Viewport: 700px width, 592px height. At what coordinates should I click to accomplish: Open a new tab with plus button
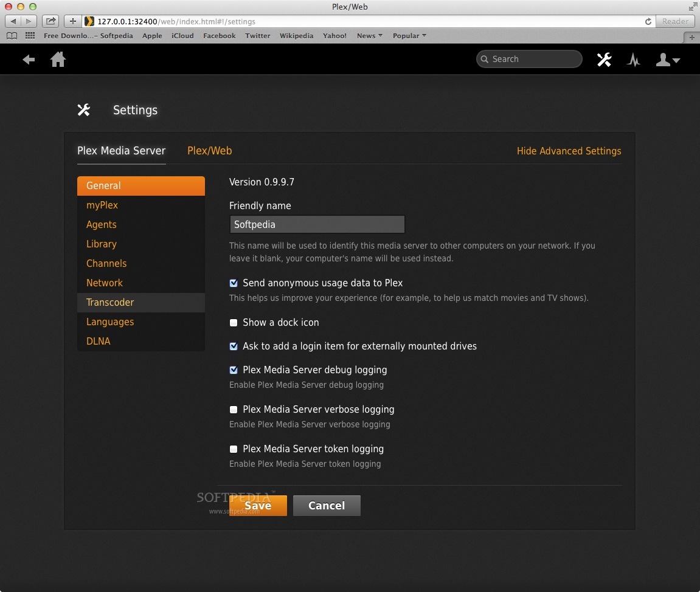point(691,38)
